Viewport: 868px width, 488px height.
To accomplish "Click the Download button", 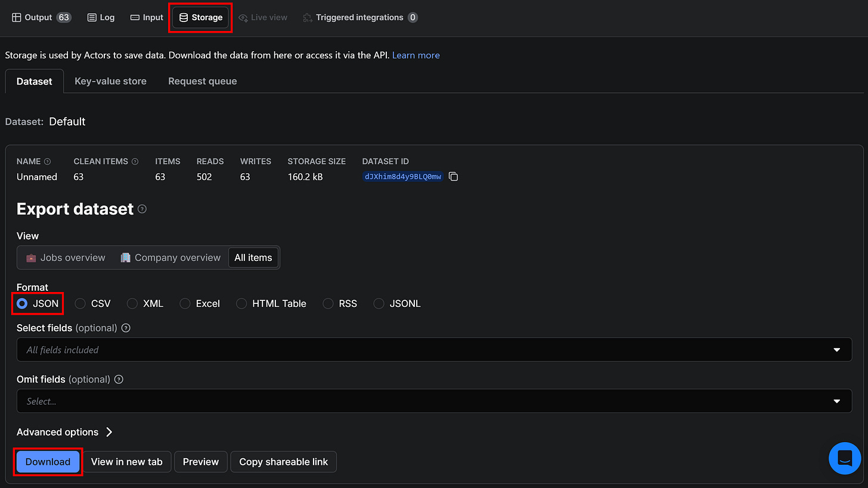I will click(x=48, y=462).
